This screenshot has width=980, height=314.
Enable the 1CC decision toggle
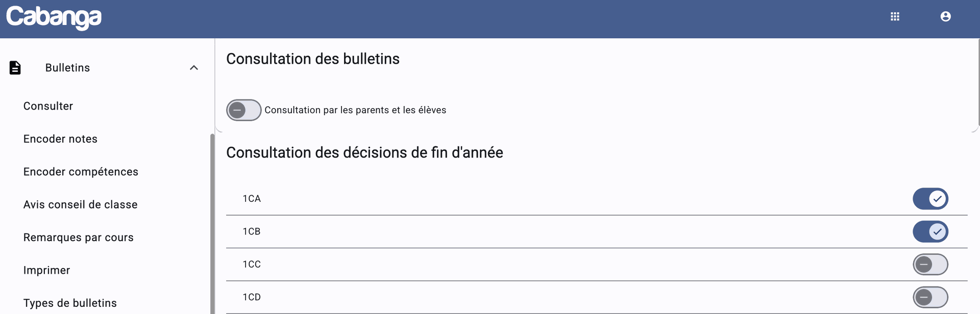[x=930, y=265]
